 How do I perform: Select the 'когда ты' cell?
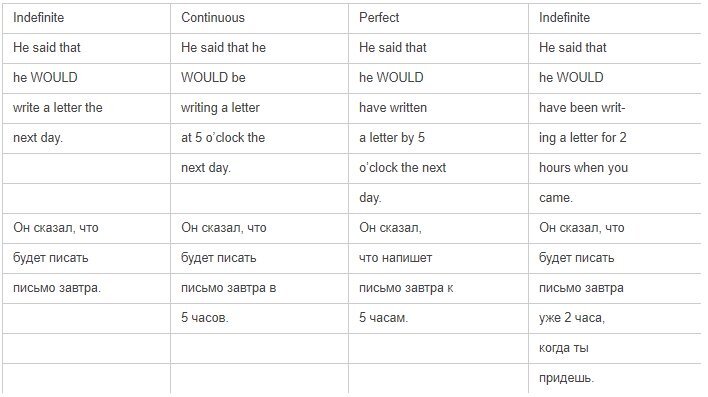(x=615, y=348)
